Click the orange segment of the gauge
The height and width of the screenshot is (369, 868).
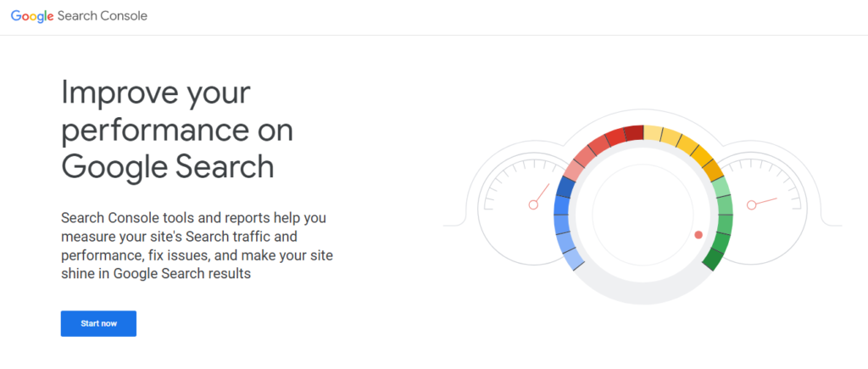pos(714,171)
